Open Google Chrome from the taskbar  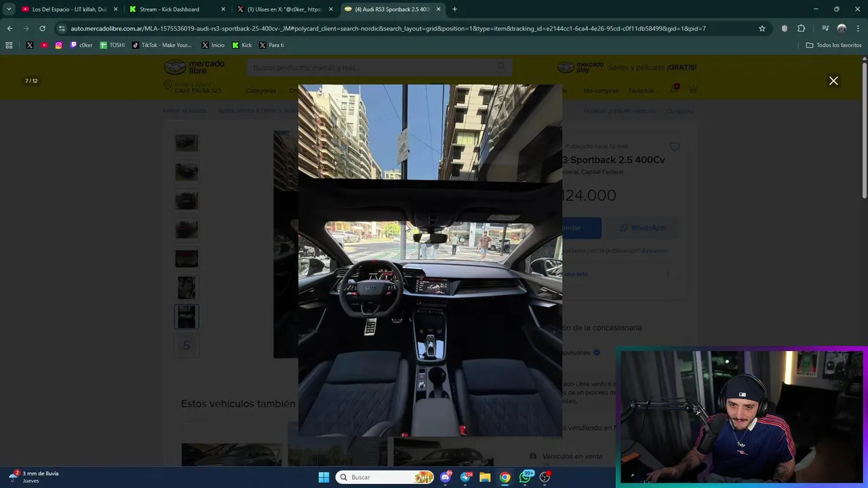coord(505,477)
